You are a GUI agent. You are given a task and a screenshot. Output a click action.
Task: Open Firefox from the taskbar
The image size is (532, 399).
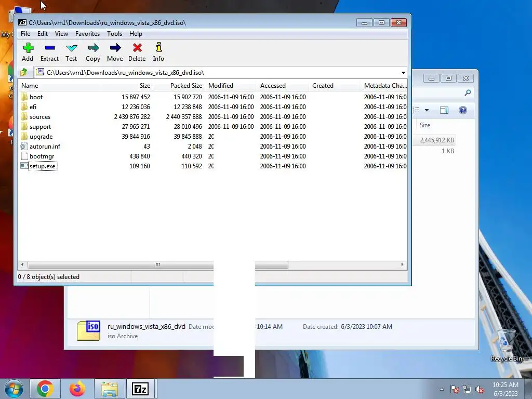(77, 389)
